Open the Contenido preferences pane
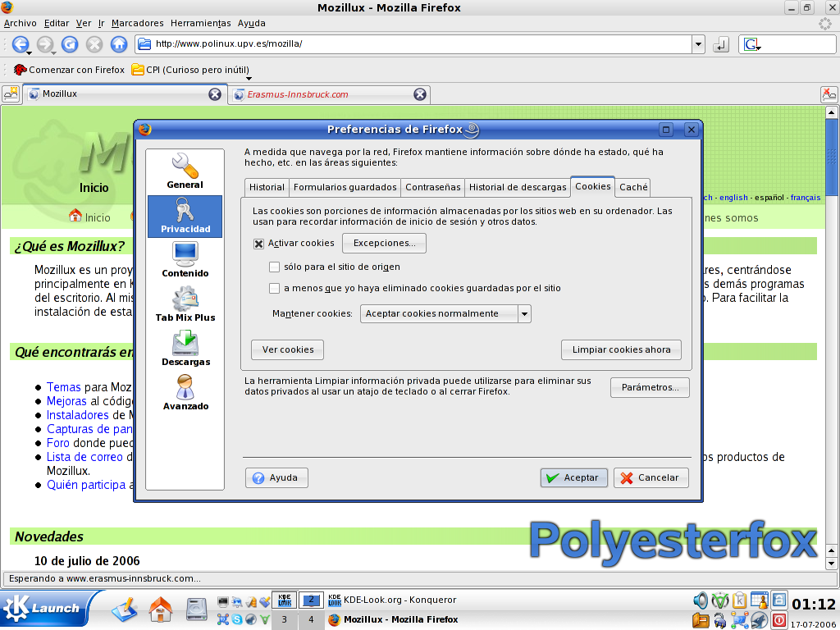Screen dimensions: 840x630 [x=185, y=260]
